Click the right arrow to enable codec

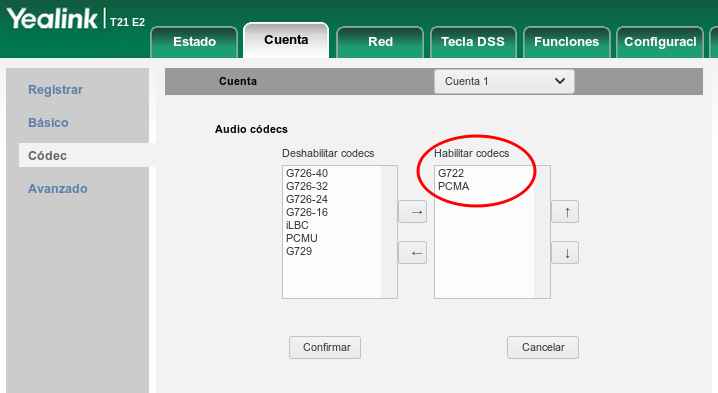click(413, 212)
